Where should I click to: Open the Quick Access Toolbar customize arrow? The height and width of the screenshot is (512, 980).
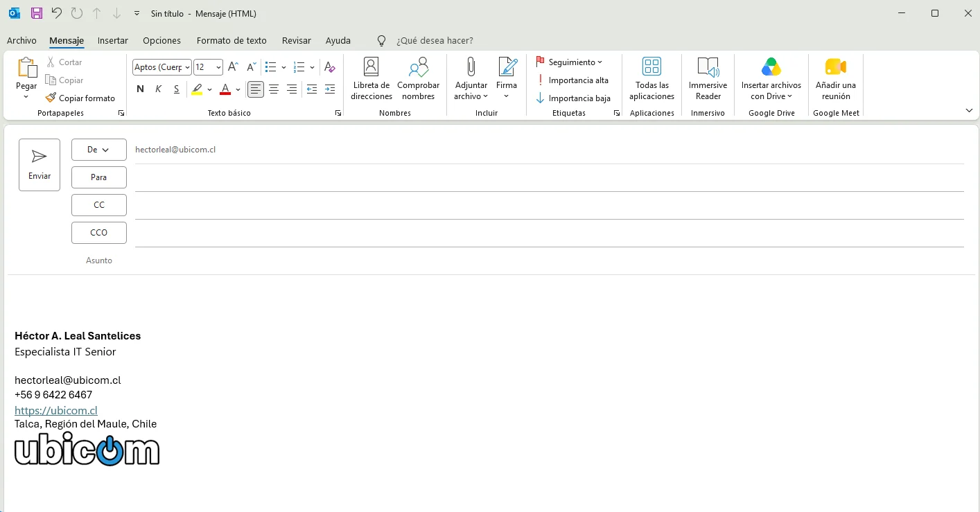(137, 14)
